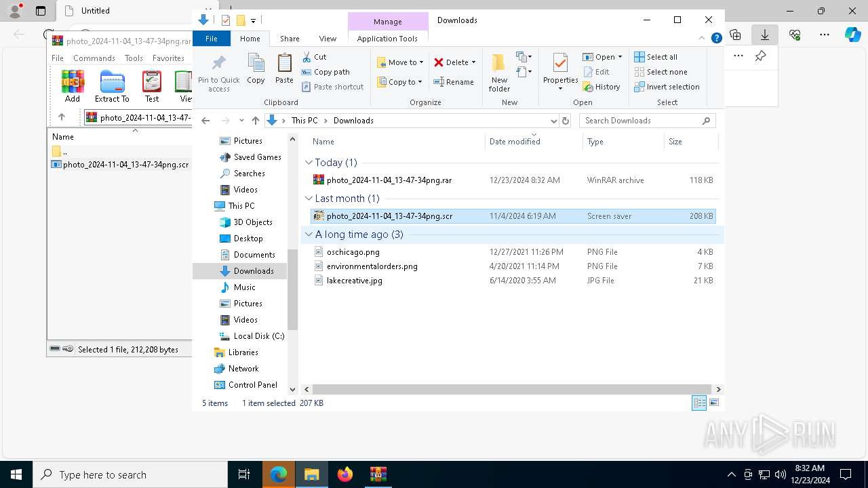
Task: Sort by Name column header
Action: pos(397,141)
